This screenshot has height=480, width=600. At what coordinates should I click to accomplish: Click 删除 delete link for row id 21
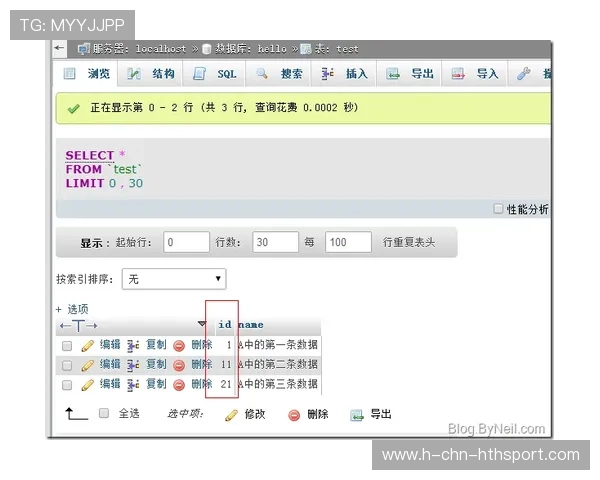(x=202, y=384)
